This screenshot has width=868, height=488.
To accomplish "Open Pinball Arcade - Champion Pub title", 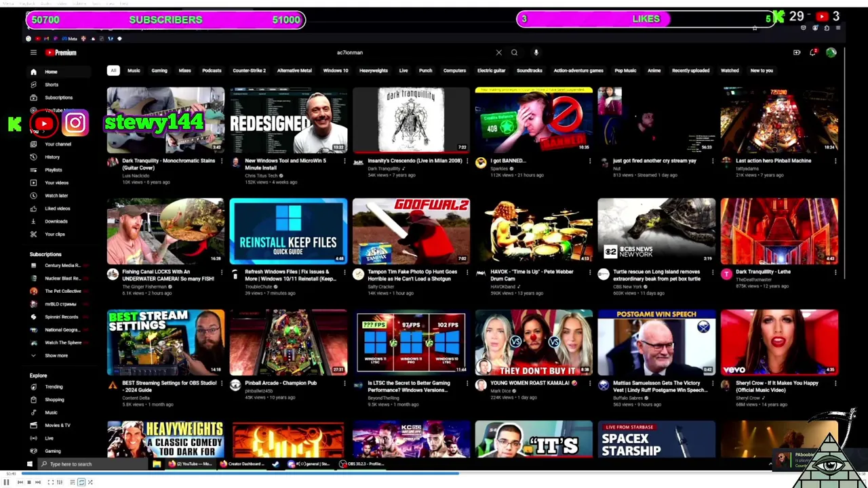I will click(x=281, y=383).
